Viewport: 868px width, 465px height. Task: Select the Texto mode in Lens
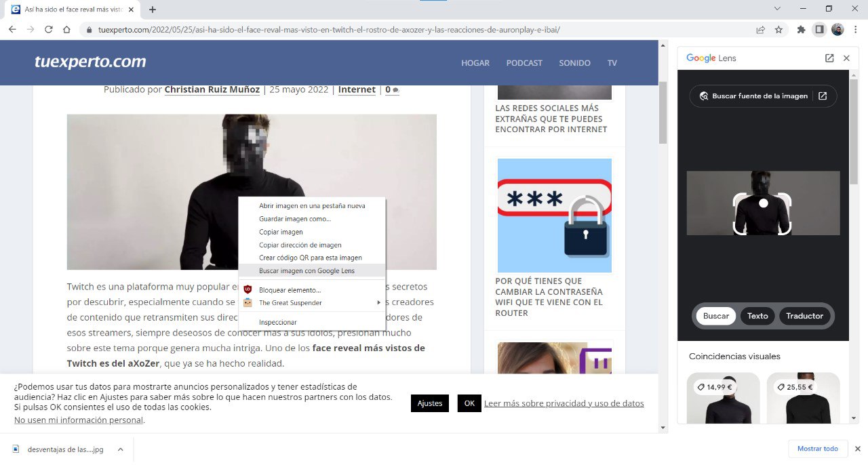click(757, 316)
